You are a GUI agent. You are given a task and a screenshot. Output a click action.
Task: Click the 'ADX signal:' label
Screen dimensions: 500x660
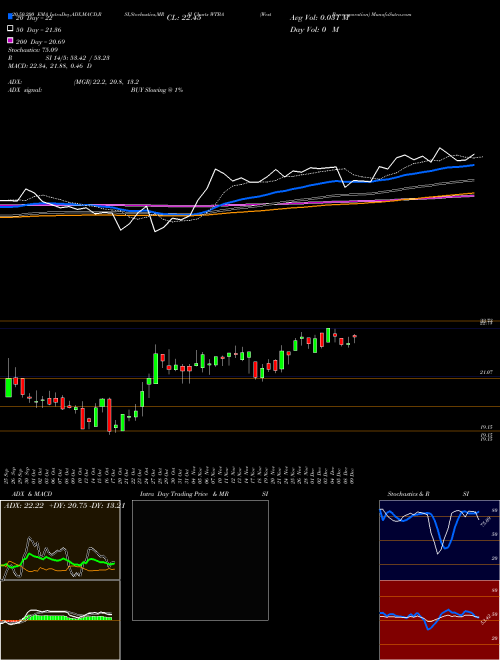25,90
